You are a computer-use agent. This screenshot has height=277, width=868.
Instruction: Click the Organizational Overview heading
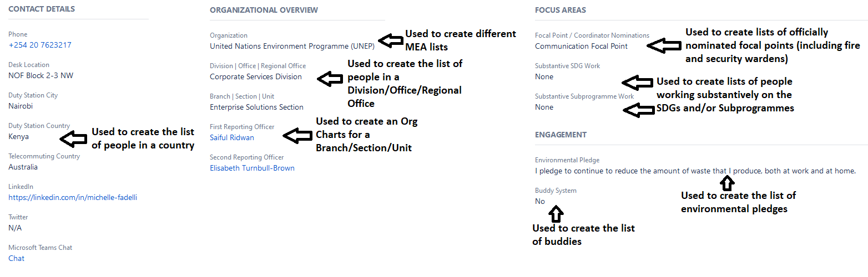[x=264, y=10]
